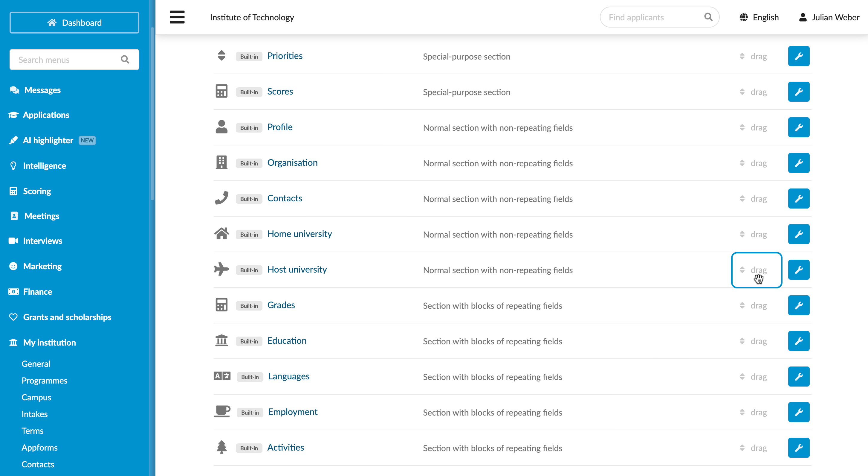Open the Campus submenu item

(x=36, y=397)
